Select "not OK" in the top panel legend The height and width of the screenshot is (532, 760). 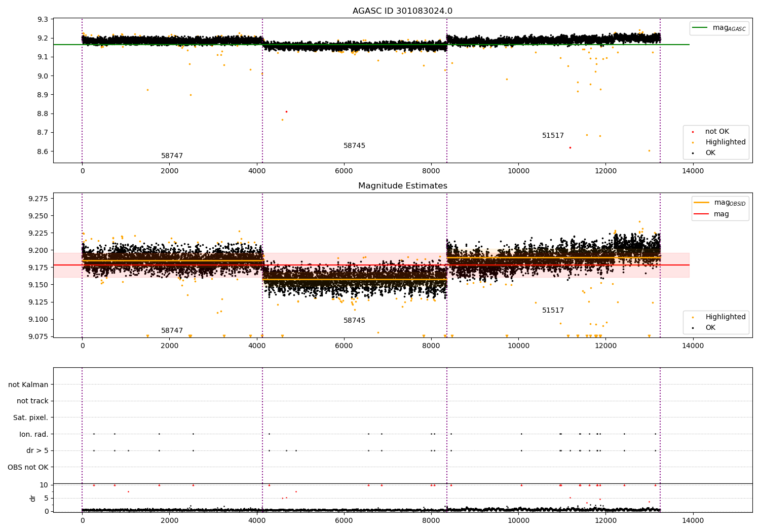[717, 132]
